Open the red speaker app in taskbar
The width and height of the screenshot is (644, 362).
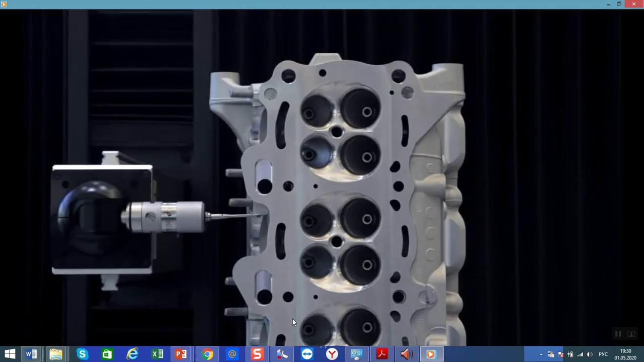[407, 354]
